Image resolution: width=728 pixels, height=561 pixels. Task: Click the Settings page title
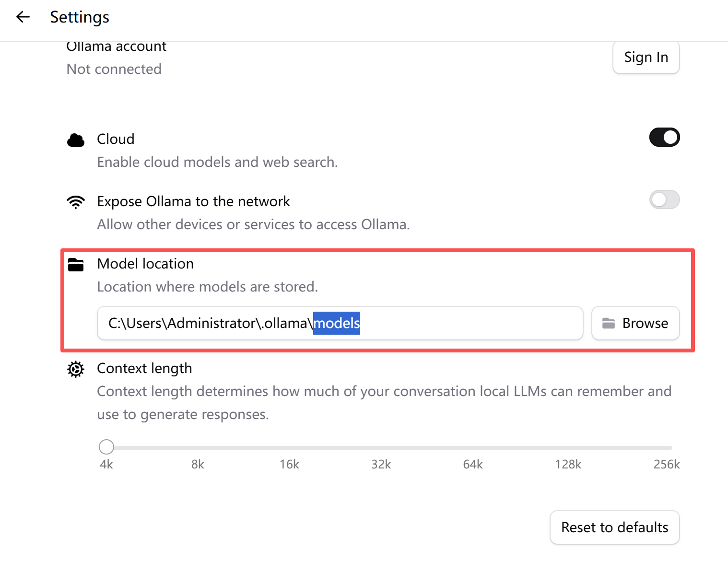80,17
